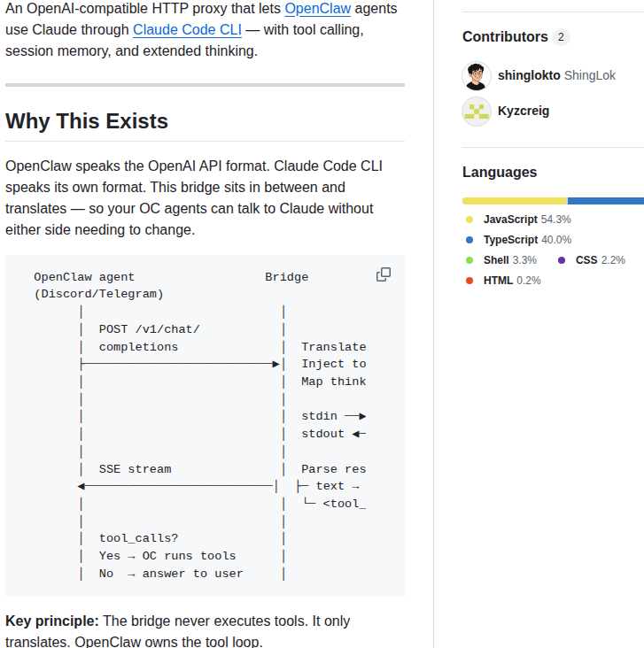
Task: Click the yellow JavaScript language bar segment
Action: point(515,201)
